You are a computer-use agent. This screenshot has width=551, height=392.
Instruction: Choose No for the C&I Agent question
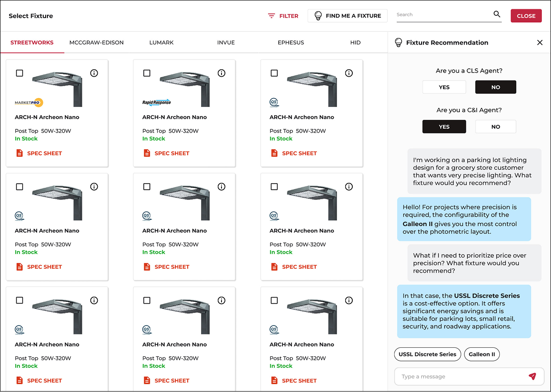(496, 127)
